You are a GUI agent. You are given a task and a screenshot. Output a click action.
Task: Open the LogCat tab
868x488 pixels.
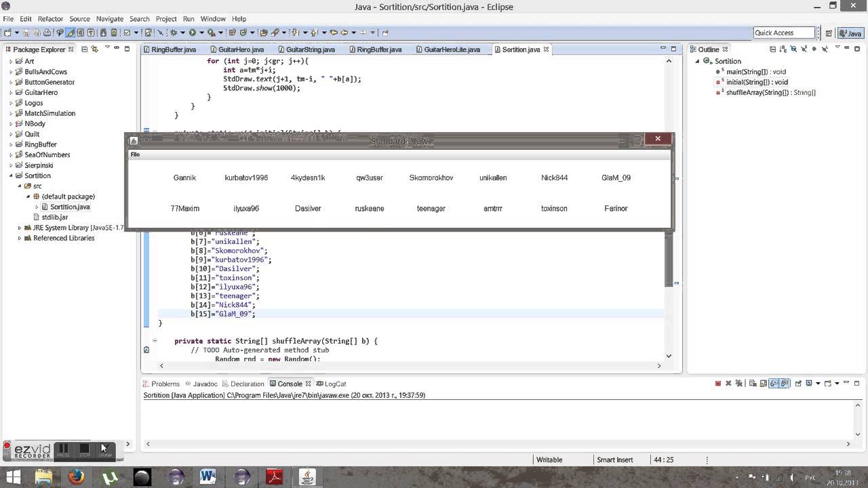click(331, 384)
